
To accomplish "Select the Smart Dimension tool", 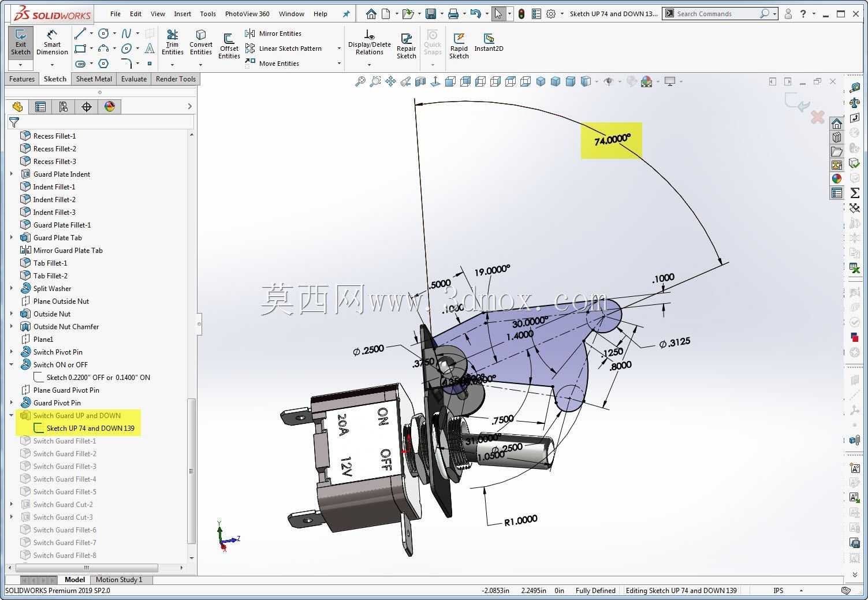I will 52,43.
